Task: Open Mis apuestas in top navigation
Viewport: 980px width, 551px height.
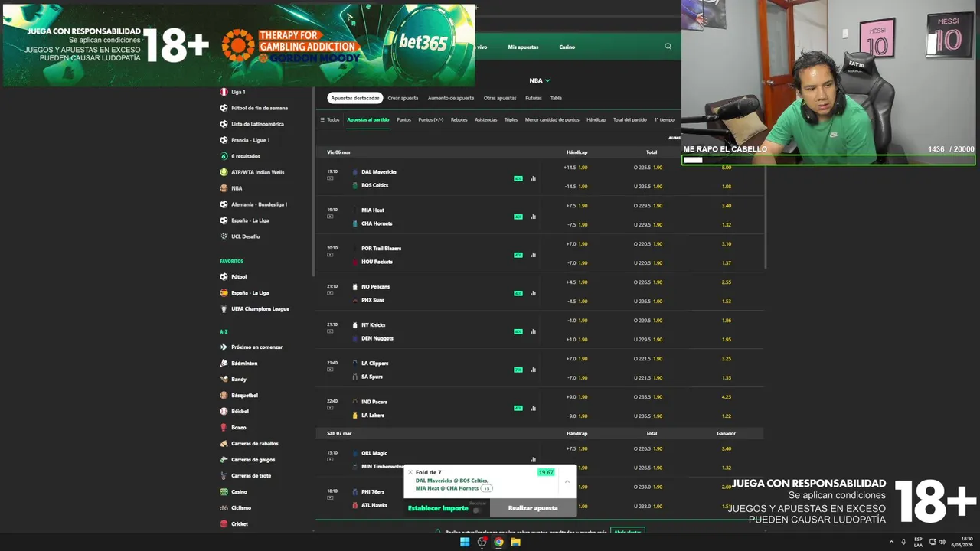Action: tap(523, 47)
